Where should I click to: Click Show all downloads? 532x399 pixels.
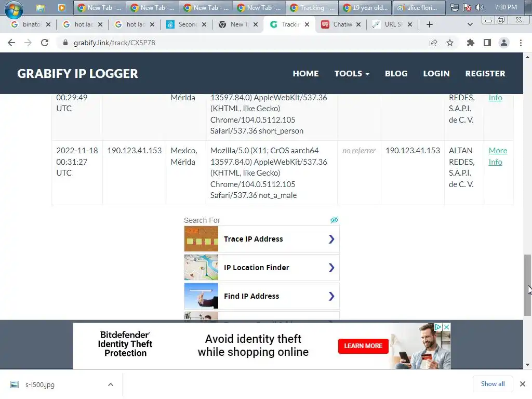coord(493,384)
